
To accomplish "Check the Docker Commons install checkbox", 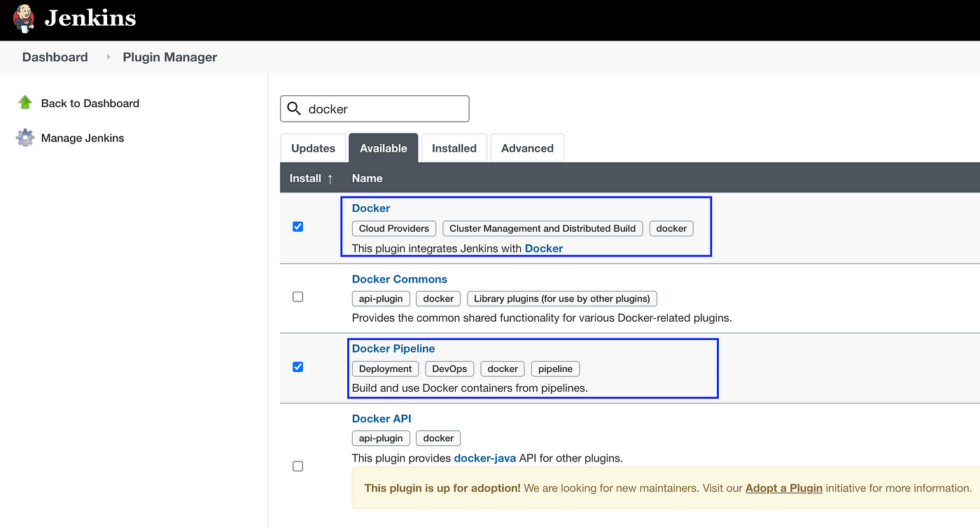I will 298,297.
